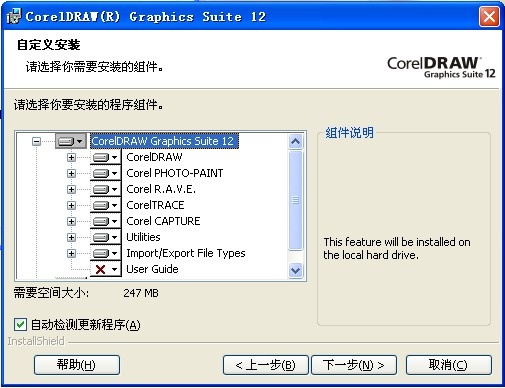Select the User Guide label

pyautogui.click(x=152, y=269)
